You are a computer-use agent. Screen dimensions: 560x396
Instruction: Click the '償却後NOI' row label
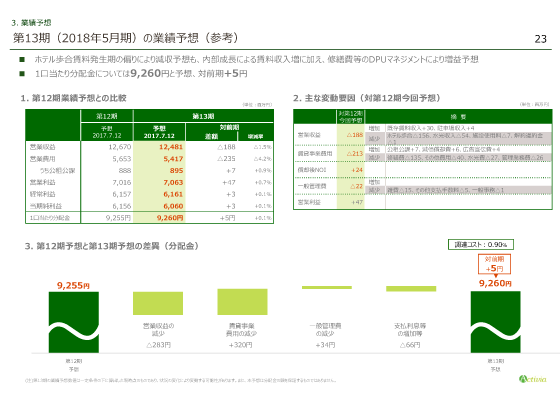click(312, 170)
